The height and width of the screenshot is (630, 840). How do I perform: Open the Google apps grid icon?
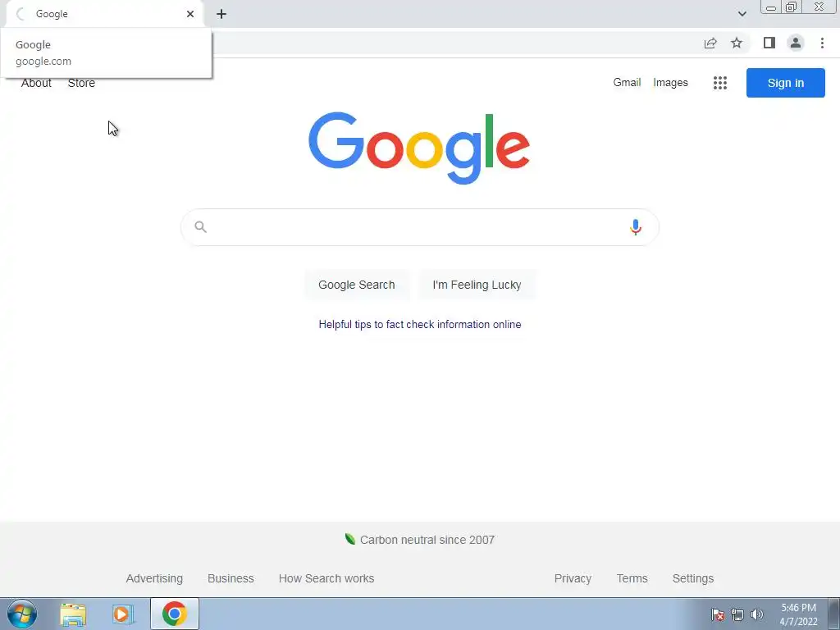pyautogui.click(x=720, y=83)
